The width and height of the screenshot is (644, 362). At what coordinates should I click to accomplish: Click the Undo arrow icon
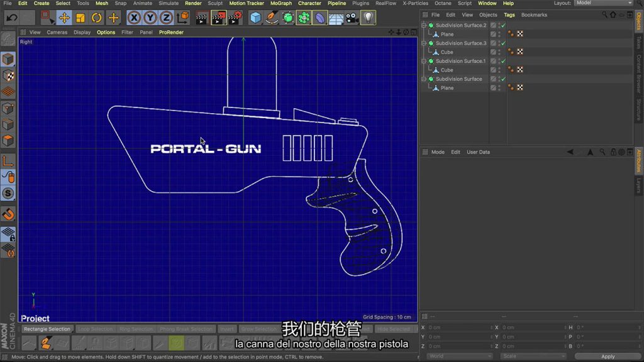12,18
